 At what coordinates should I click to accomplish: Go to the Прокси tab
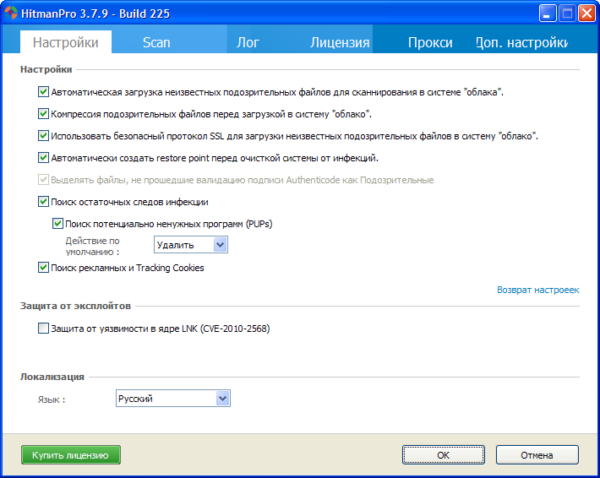coord(430,43)
